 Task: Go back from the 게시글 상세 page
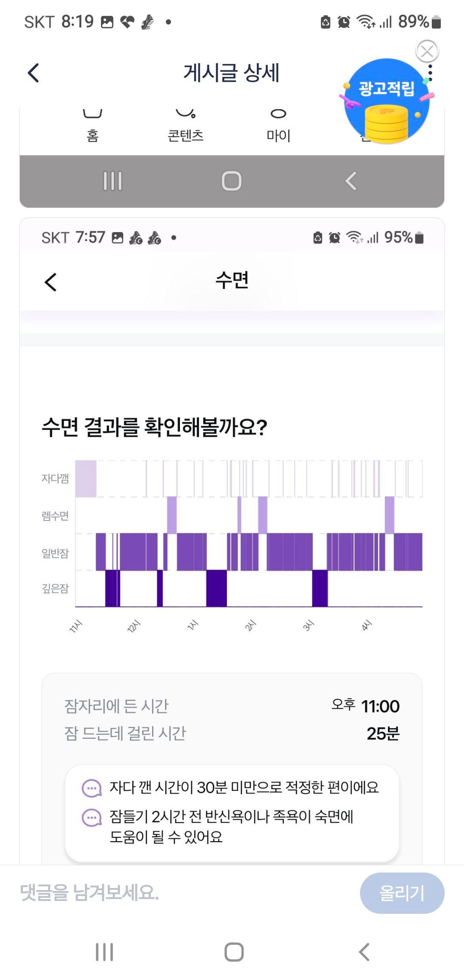(x=34, y=73)
